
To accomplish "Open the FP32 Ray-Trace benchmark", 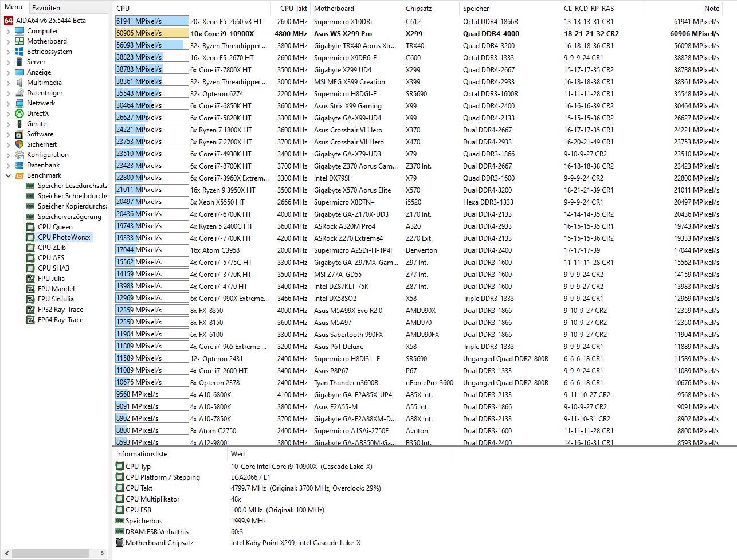I will (x=60, y=310).
